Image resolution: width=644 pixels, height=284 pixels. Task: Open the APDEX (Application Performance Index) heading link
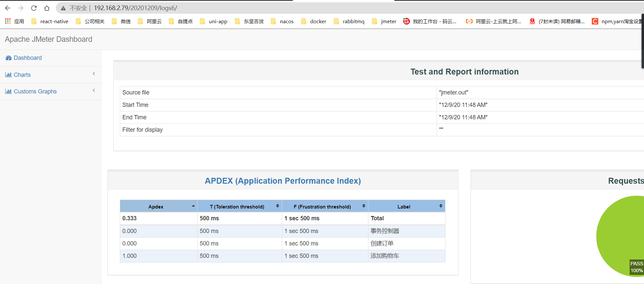point(283,181)
